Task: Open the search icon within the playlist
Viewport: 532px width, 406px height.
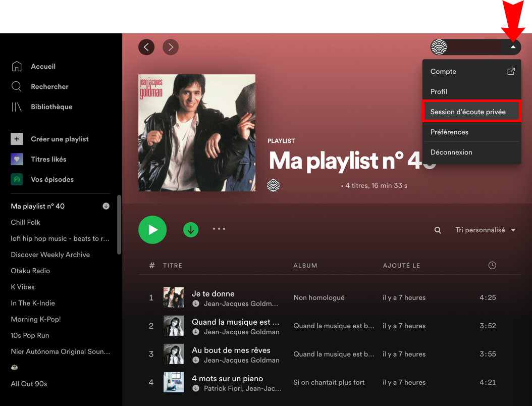Action: (437, 230)
